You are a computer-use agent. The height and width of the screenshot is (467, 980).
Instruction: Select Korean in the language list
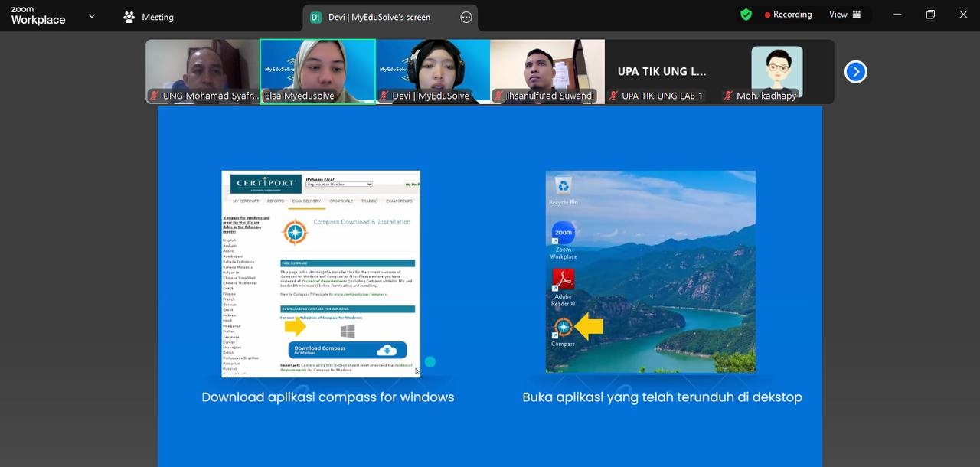pyautogui.click(x=229, y=342)
